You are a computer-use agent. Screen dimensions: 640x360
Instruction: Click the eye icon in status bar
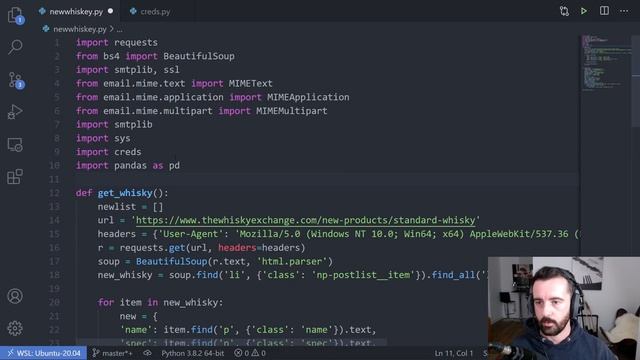click(x=147, y=353)
